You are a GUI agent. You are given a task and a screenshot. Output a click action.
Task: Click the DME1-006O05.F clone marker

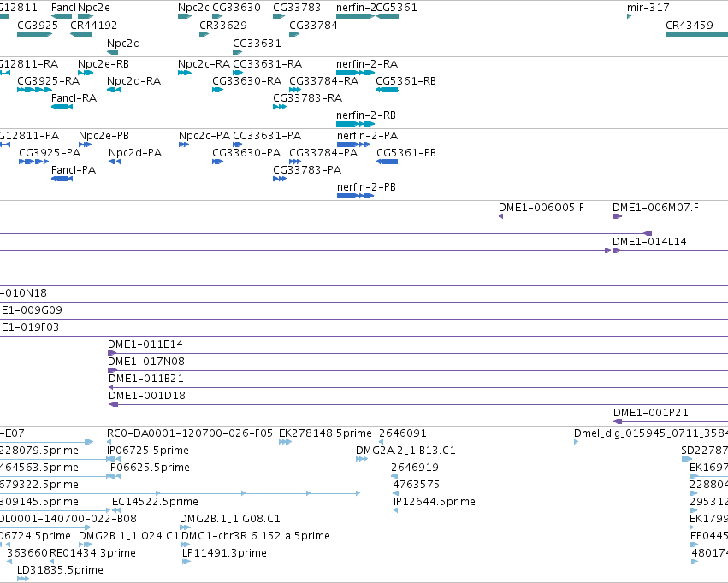coord(501,216)
